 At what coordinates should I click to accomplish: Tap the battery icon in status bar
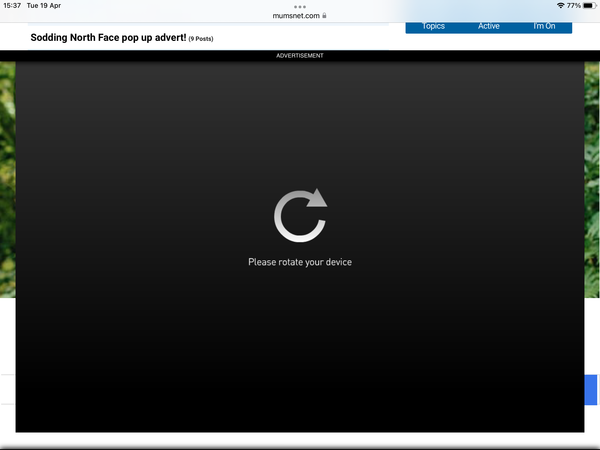click(588, 6)
